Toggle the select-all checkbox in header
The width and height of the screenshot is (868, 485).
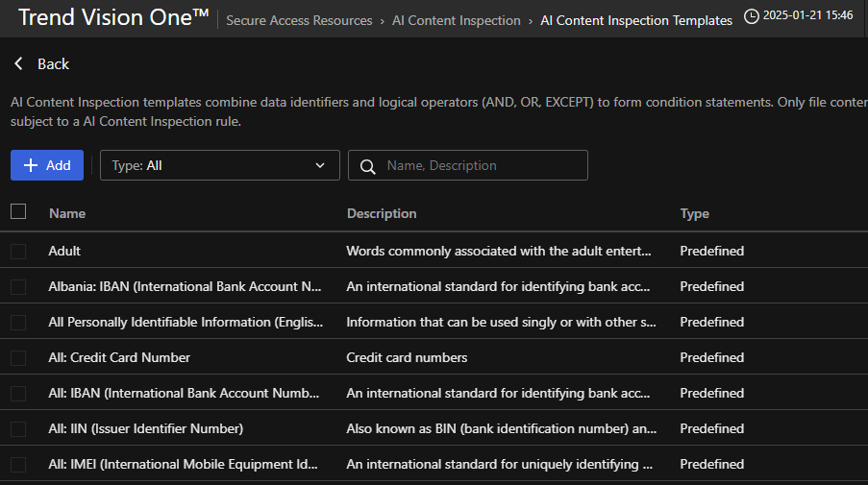(x=18, y=212)
